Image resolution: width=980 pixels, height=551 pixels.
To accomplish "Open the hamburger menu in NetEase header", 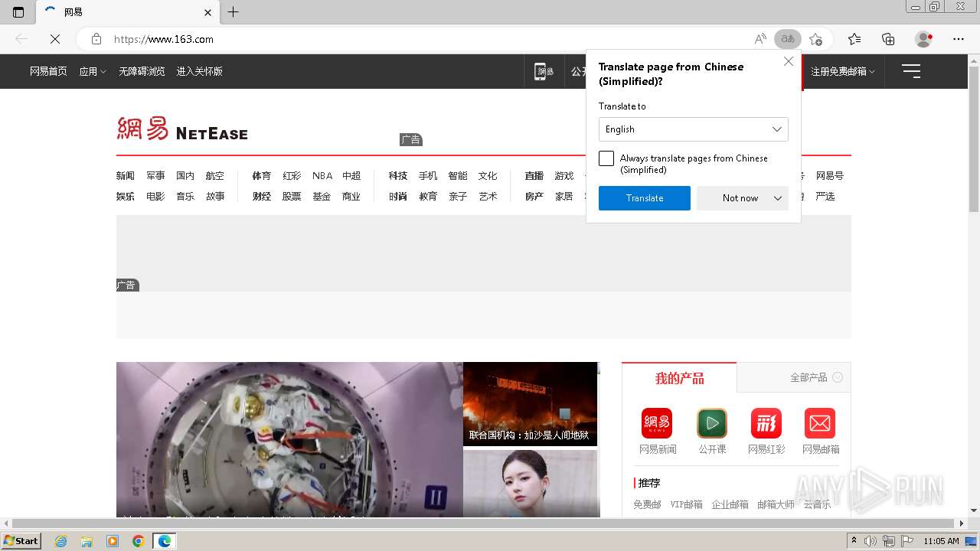I will [x=911, y=71].
